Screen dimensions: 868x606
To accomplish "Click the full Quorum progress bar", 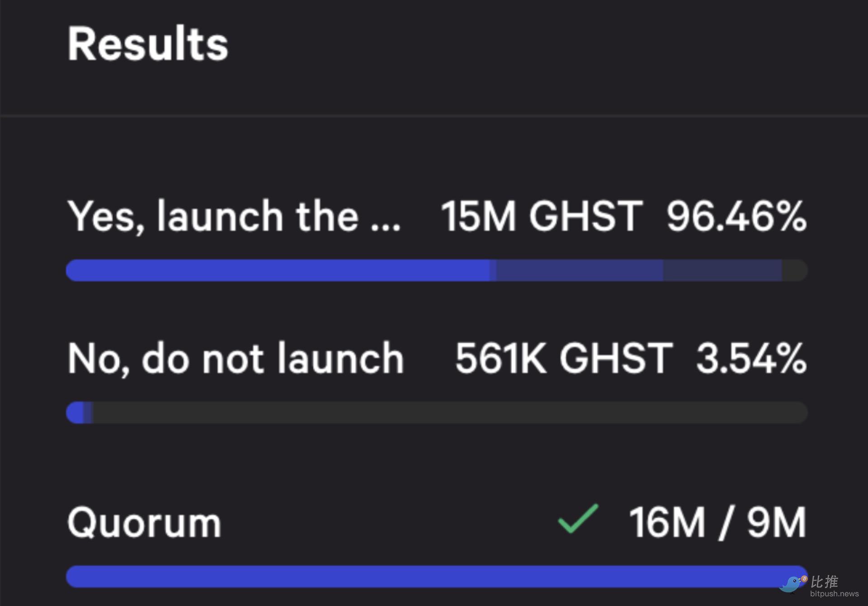I will point(437,576).
